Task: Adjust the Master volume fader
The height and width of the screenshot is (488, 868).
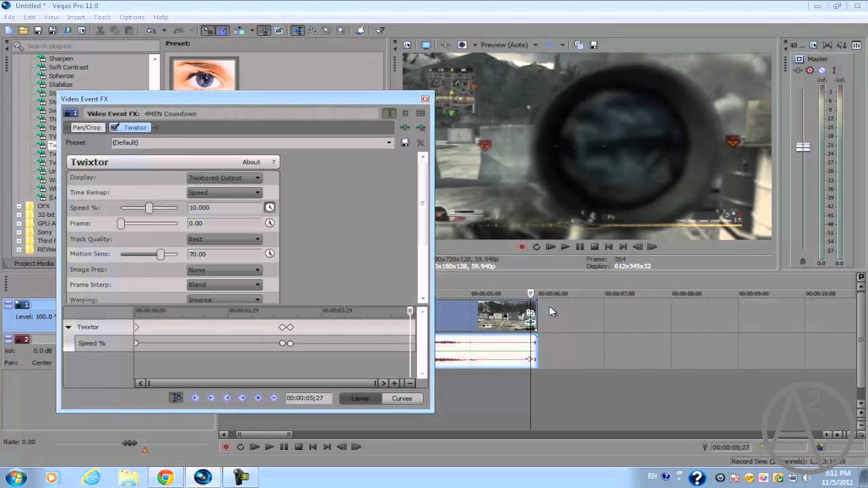Action: (x=803, y=147)
